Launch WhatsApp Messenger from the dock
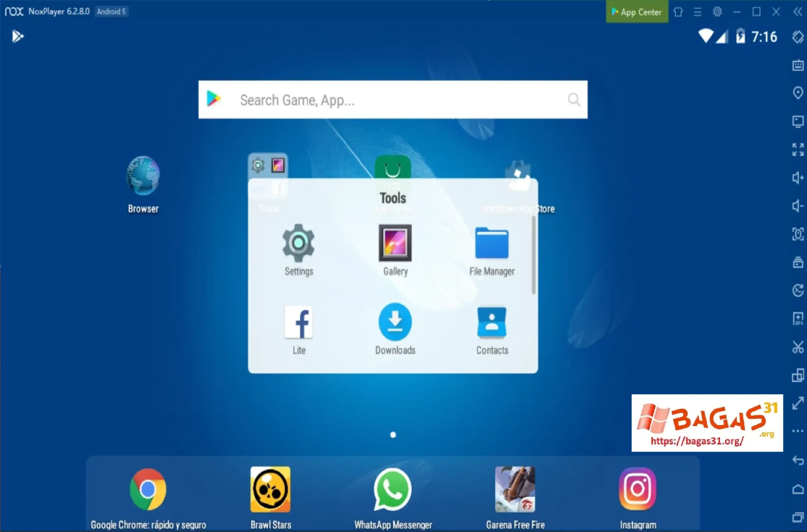Image resolution: width=807 pixels, height=532 pixels. [x=392, y=489]
